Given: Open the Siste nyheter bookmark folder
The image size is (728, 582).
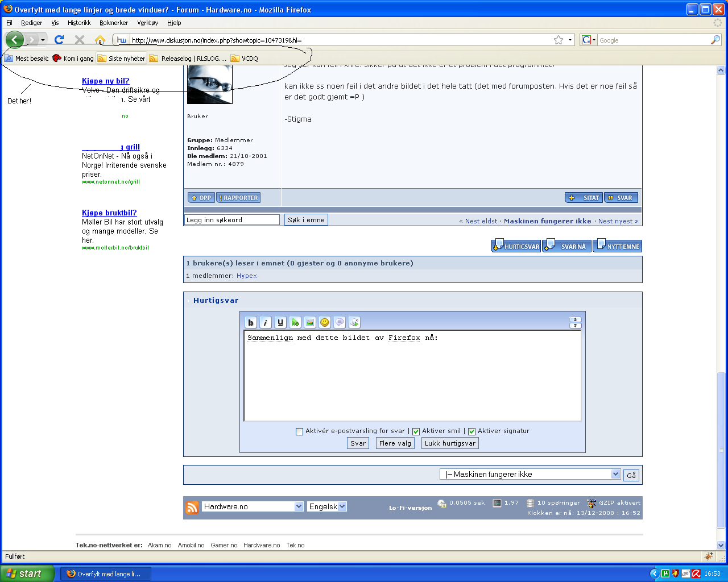Looking at the screenshot, I should tap(121, 58).
